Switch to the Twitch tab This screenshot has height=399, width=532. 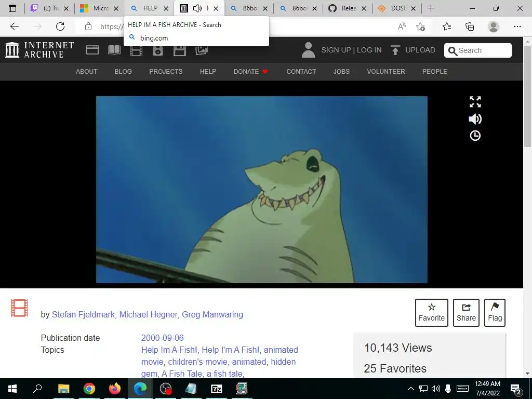(x=49, y=8)
